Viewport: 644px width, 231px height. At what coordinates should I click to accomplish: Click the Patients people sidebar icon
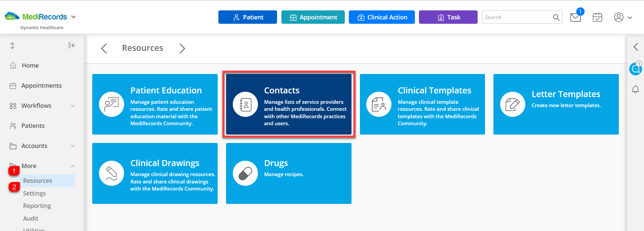pyautogui.click(x=13, y=126)
